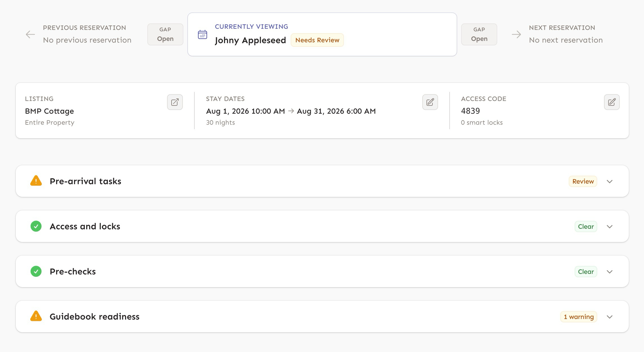Image resolution: width=644 pixels, height=352 pixels.
Task: Open the Guidebook readiness section title
Action: click(x=94, y=316)
